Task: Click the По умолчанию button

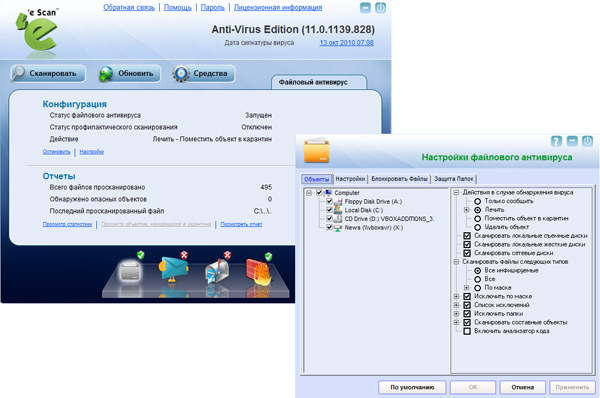Action: click(x=412, y=387)
